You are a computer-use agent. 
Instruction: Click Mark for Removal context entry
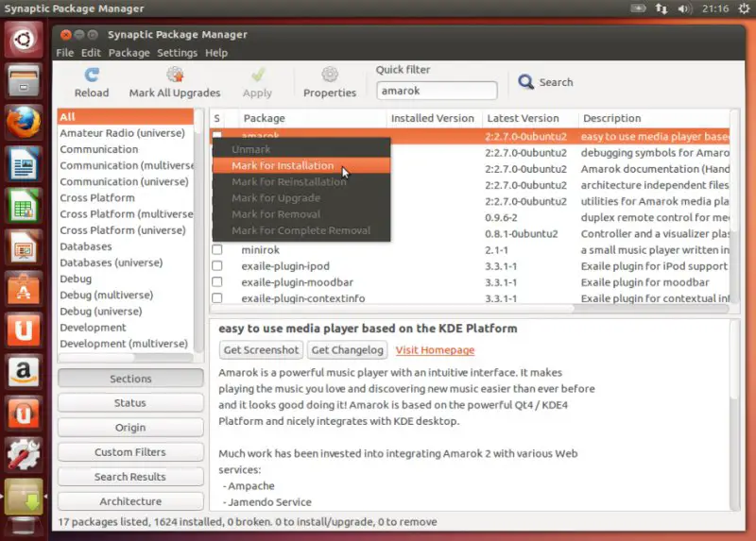point(301,214)
